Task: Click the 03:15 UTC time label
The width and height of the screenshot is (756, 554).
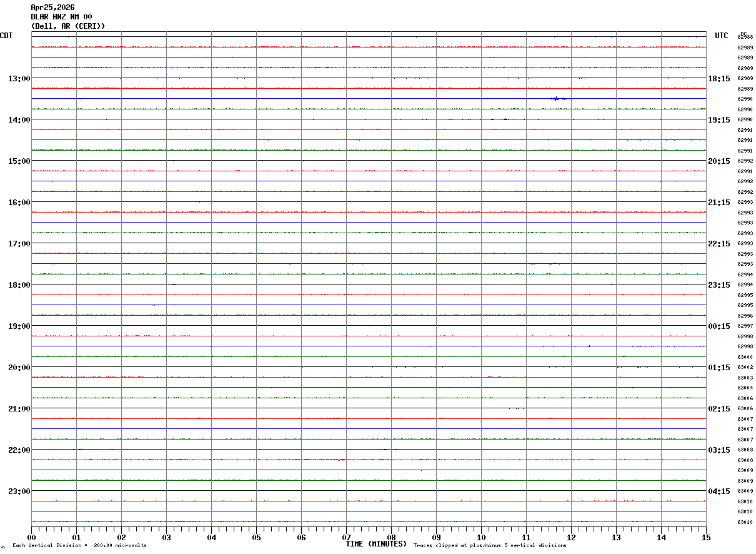Action: [719, 450]
